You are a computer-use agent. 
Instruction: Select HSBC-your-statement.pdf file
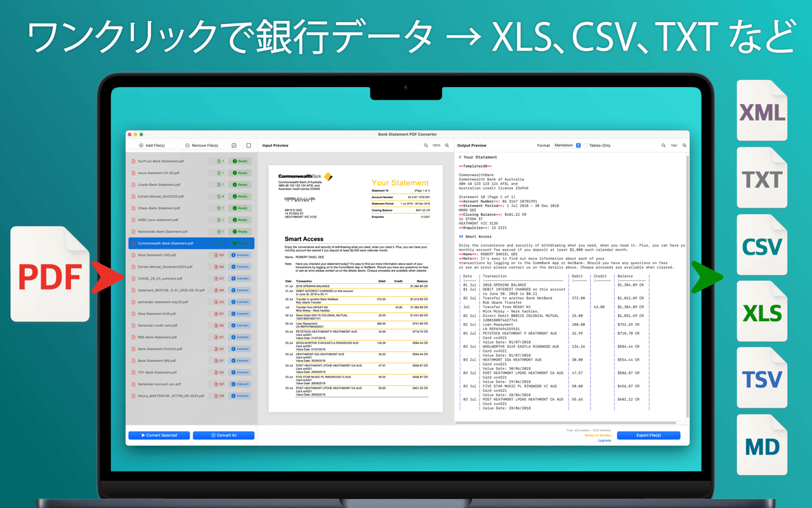pos(192,220)
